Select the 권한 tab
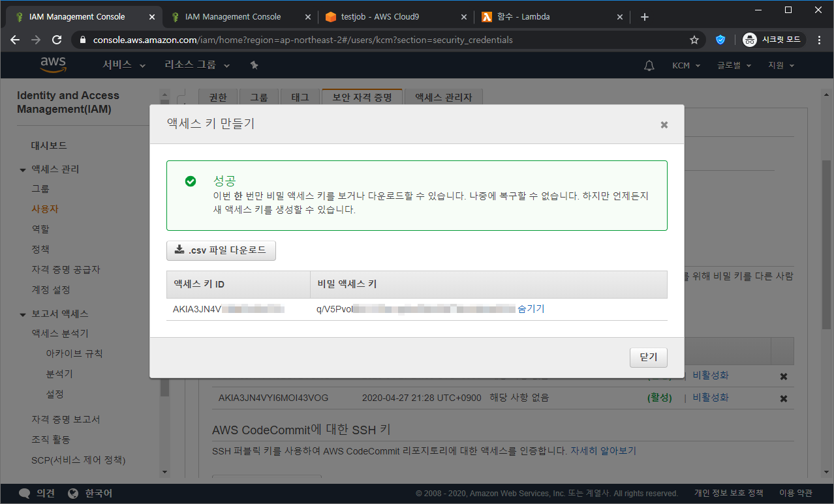The width and height of the screenshot is (834, 504). (218, 97)
